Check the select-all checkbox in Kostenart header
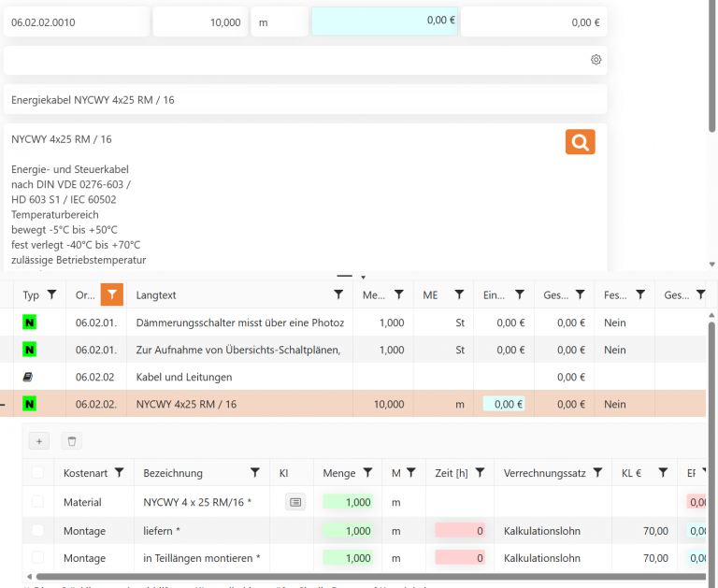This screenshot has height=588, width=718. point(37,473)
